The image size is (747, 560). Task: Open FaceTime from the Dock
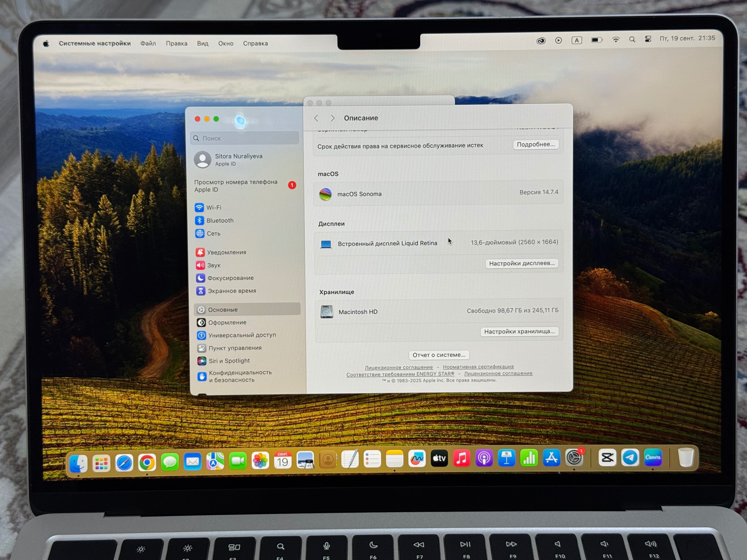[238, 461]
